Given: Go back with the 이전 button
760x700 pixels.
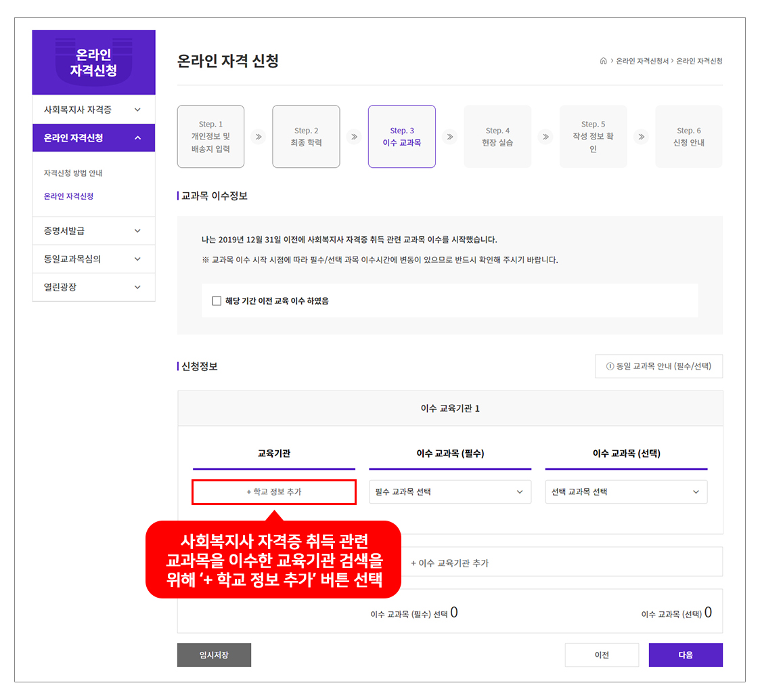Looking at the screenshot, I should (x=602, y=655).
